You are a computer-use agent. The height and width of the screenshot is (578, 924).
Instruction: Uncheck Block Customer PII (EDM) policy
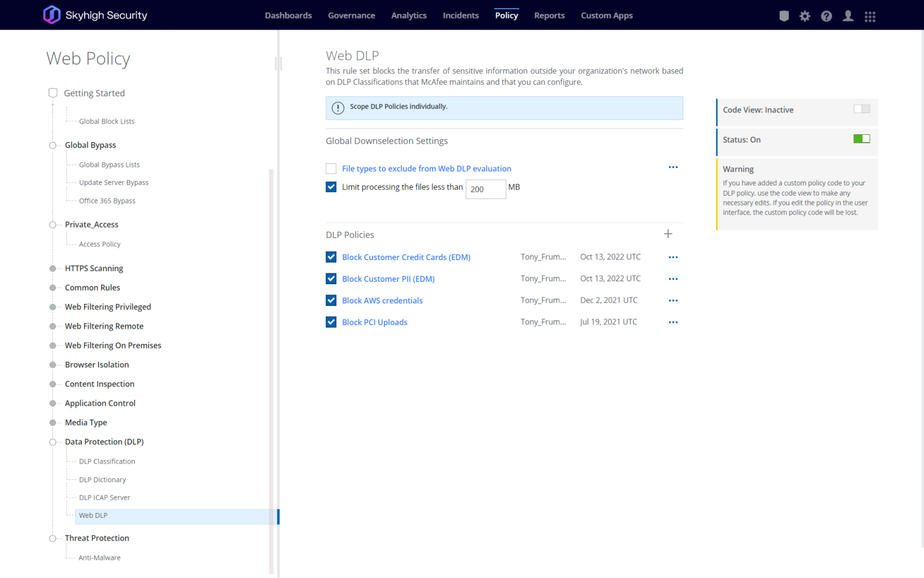coord(331,279)
